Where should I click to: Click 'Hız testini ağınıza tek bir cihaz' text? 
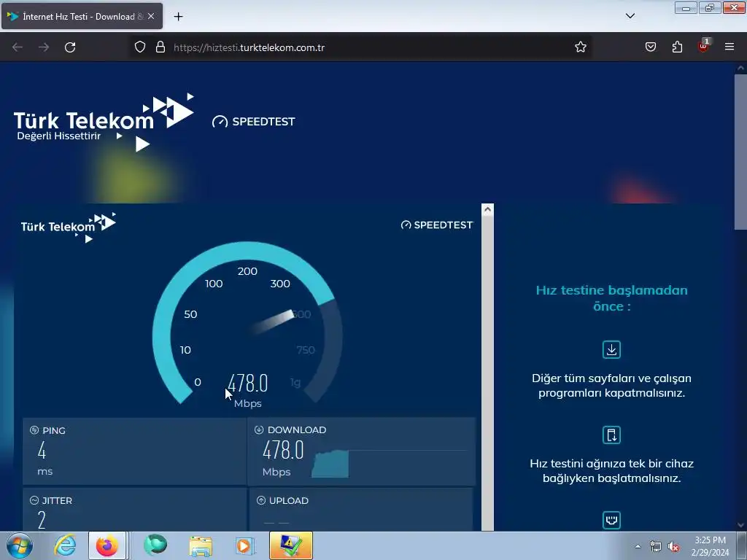coord(612,471)
